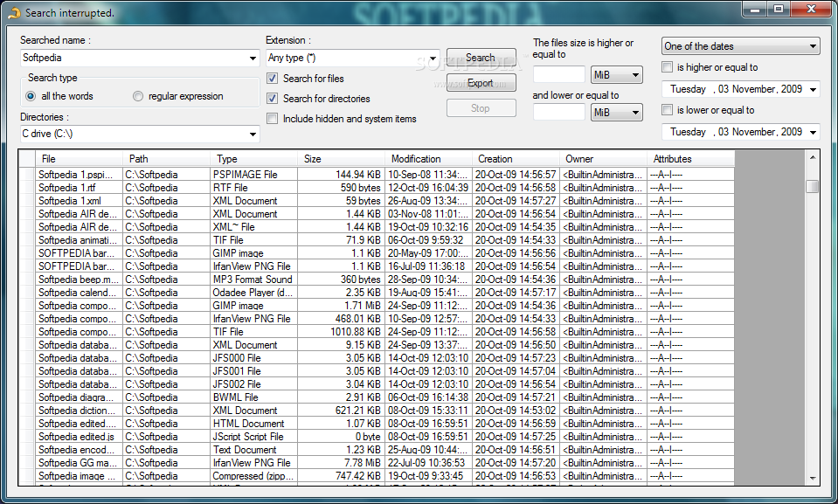This screenshot has width=838, height=504.
Task: Click the vertical scrollbar thumb
Action: [813, 187]
